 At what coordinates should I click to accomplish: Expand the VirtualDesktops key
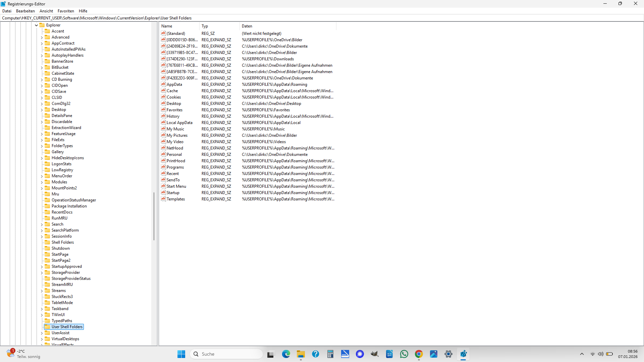[42, 339]
